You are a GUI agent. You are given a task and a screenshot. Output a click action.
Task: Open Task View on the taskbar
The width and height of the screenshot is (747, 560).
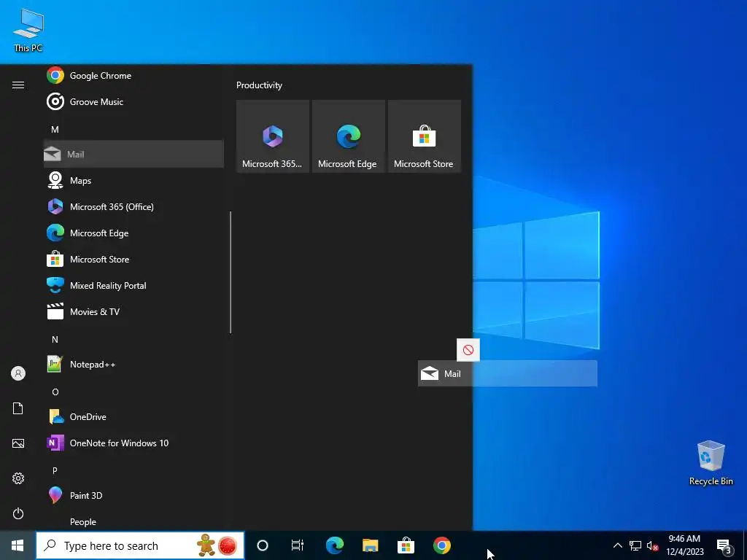pyautogui.click(x=298, y=545)
